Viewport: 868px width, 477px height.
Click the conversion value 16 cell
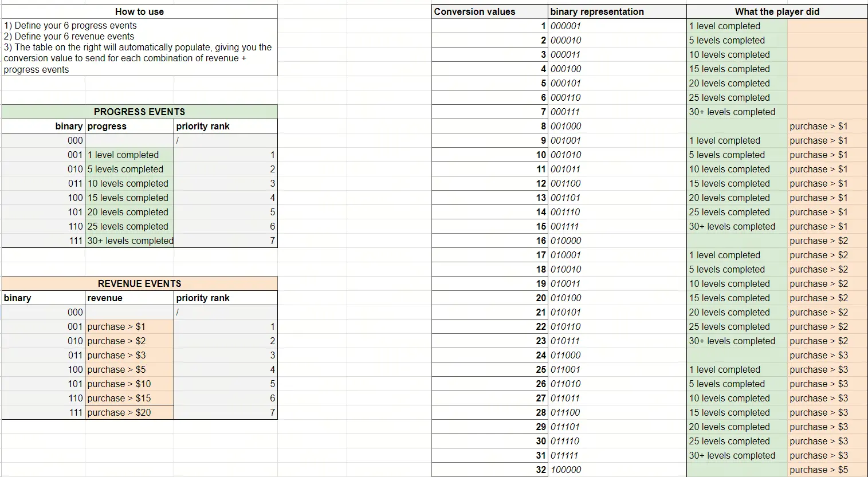[489, 241]
